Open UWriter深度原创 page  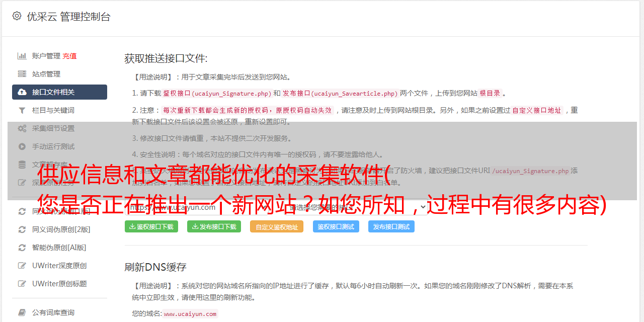coord(59,266)
